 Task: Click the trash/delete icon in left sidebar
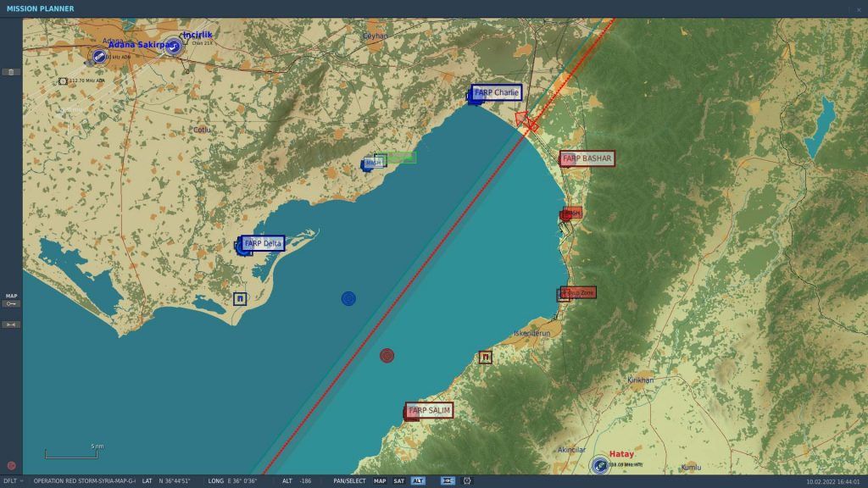(x=11, y=72)
